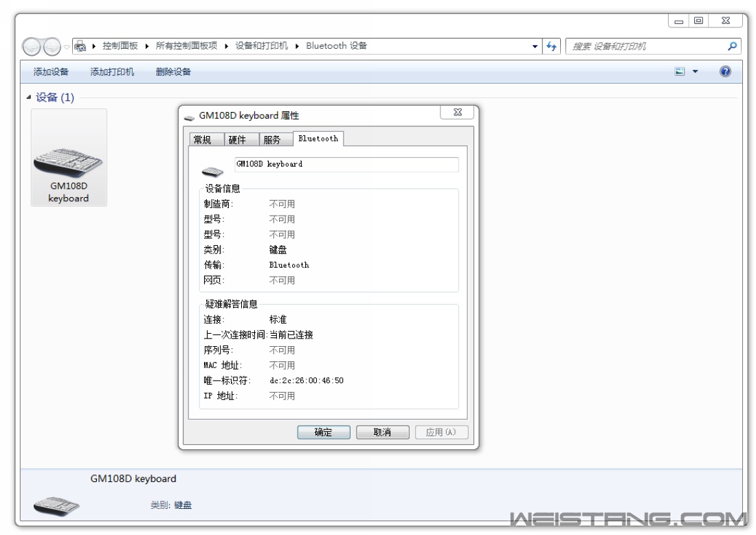Click the 标准 connection value
This screenshot has width=756, height=535.
278,319
